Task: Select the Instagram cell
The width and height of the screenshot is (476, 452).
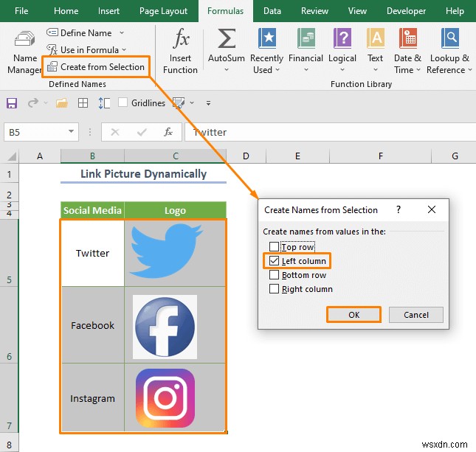Action: [x=92, y=397]
